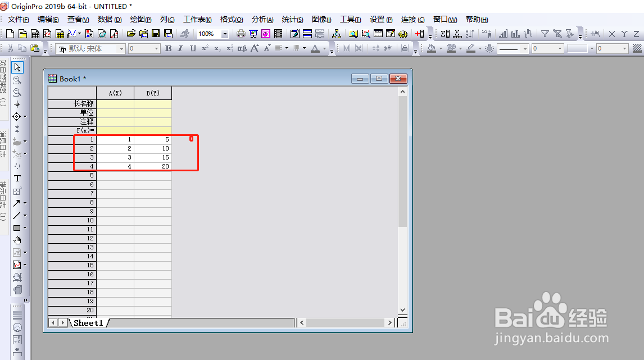
Task: Create a new workbook
Action: pos(35,34)
